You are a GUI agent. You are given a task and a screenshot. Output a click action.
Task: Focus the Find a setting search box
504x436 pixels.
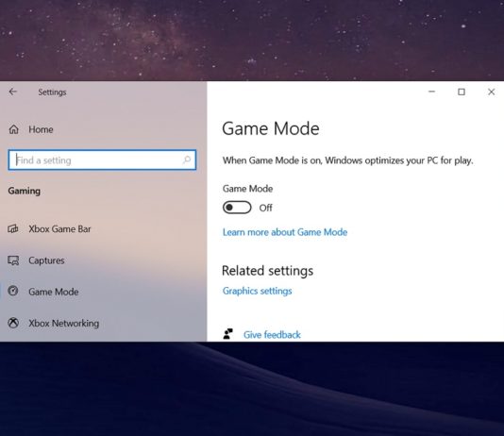[x=102, y=159]
